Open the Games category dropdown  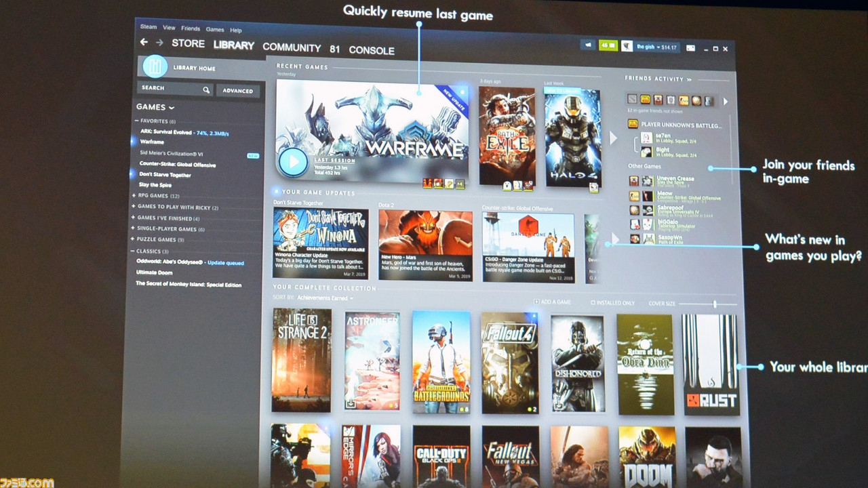click(155, 107)
